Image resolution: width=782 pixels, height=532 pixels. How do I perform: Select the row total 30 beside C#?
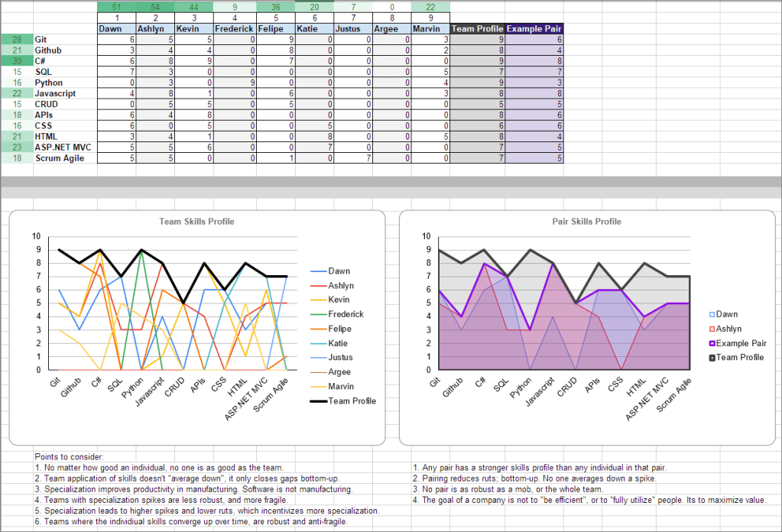click(17, 60)
